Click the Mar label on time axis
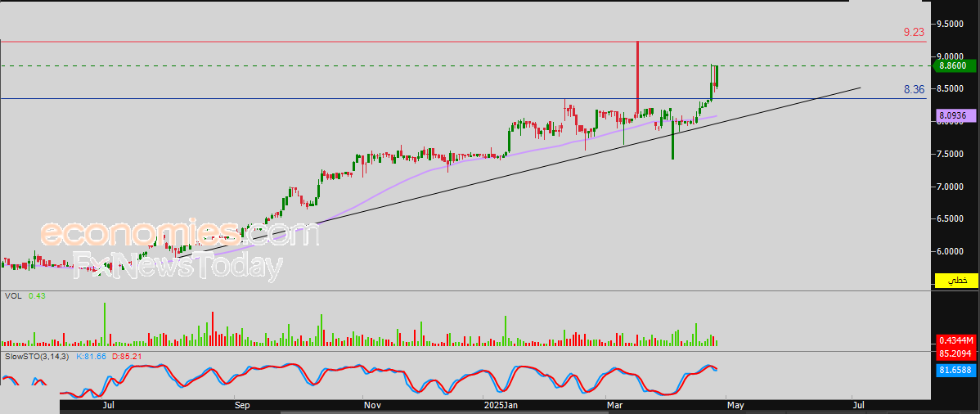980x414 pixels. coord(614,405)
